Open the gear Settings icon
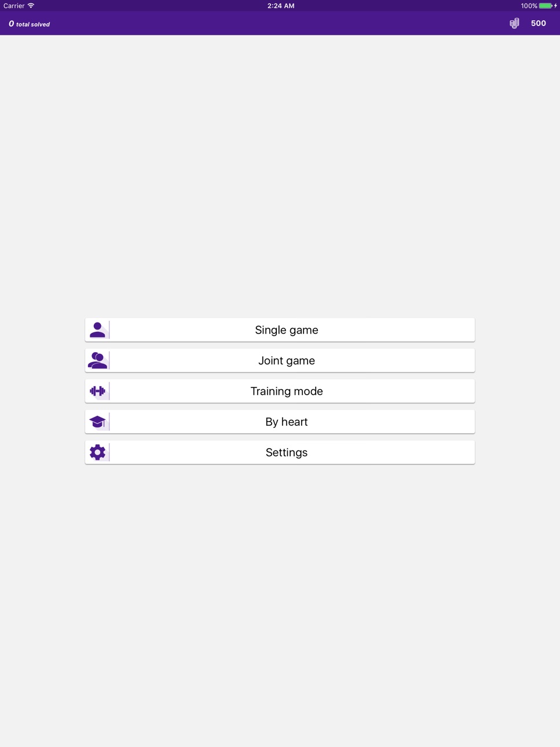This screenshot has height=747, width=560. [97, 452]
